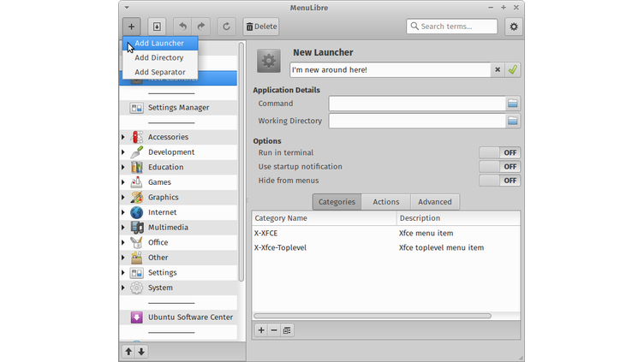Choose Add Directory from the menu
This screenshot has width=644, height=362.
click(x=159, y=57)
